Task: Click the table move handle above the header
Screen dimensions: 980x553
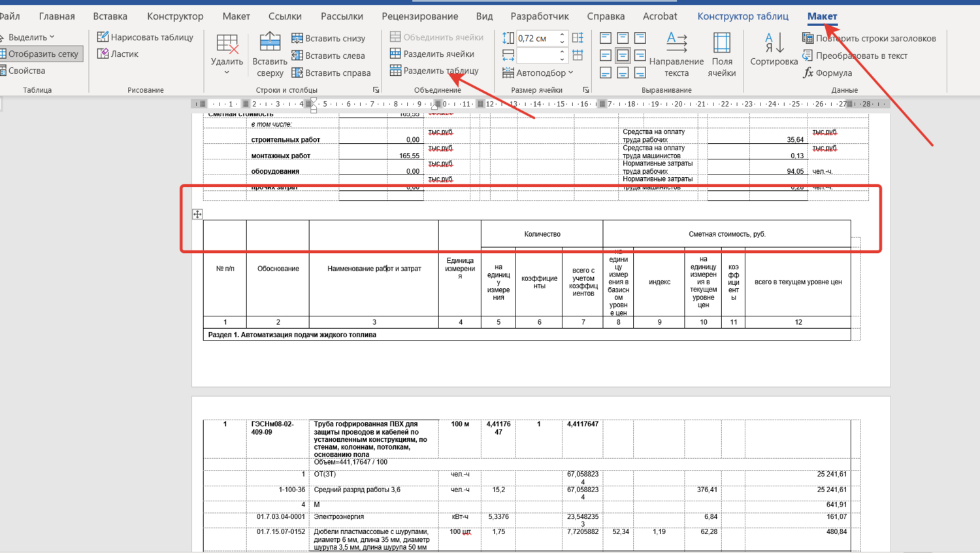Action: point(197,214)
